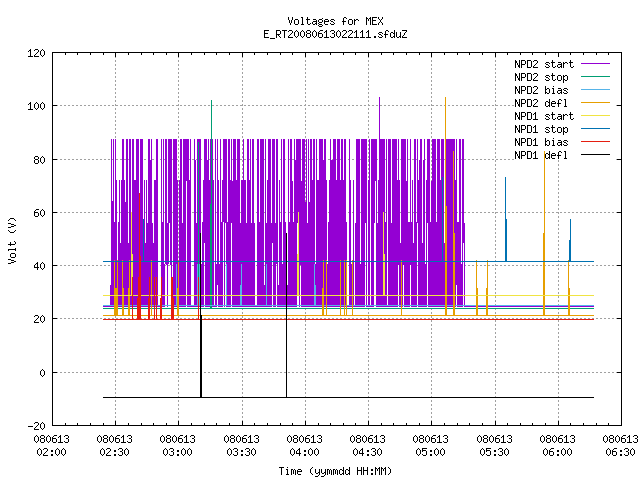Screen dimensions: 640x480
Task: Click the orange spike near 05:53 reaching 80 V
Action: (x=544, y=233)
